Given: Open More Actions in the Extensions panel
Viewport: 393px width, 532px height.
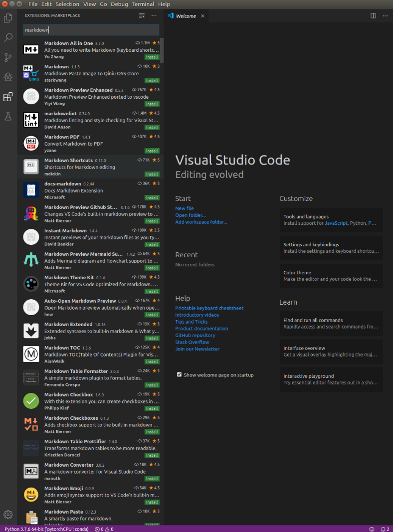Looking at the screenshot, I should coord(154,15).
